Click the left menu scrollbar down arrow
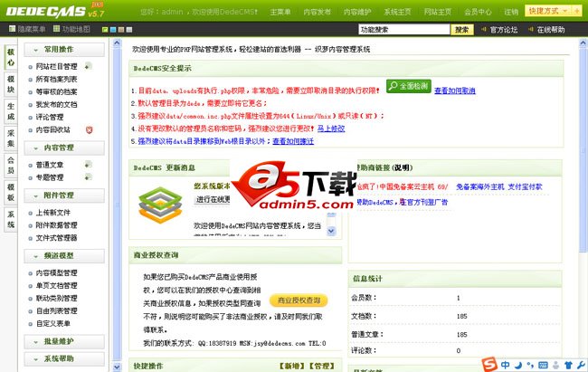 tap(117, 367)
